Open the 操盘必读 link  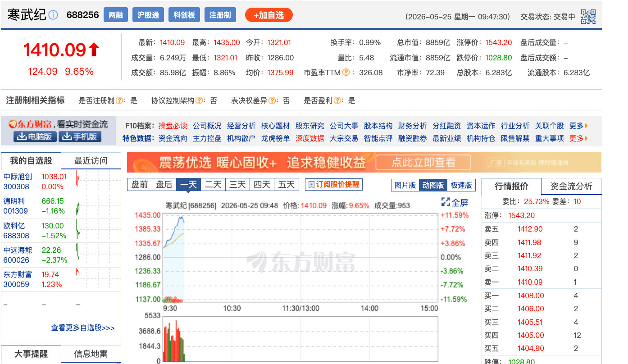click(173, 126)
